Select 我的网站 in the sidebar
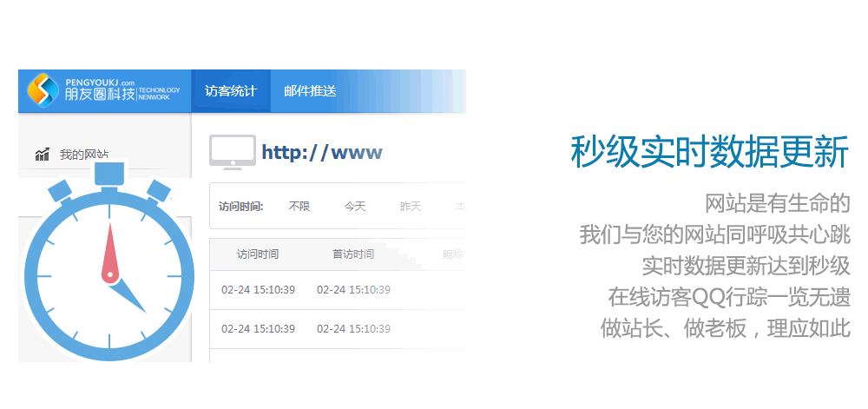The image size is (868, 409). [x=84, y=155]
